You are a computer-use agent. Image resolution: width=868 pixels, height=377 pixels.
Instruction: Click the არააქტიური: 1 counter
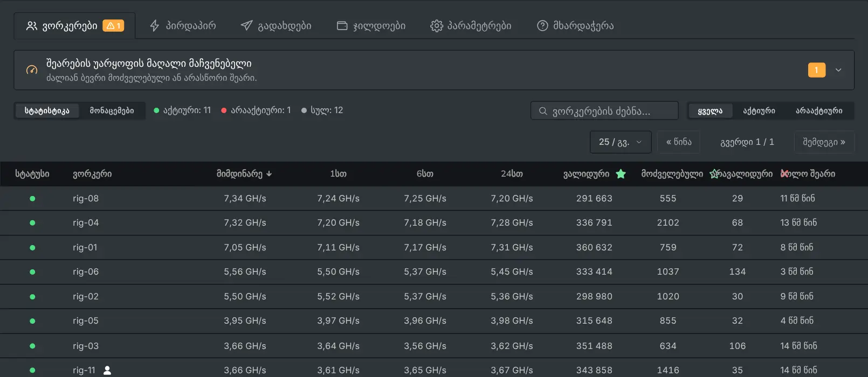(256, 110)
